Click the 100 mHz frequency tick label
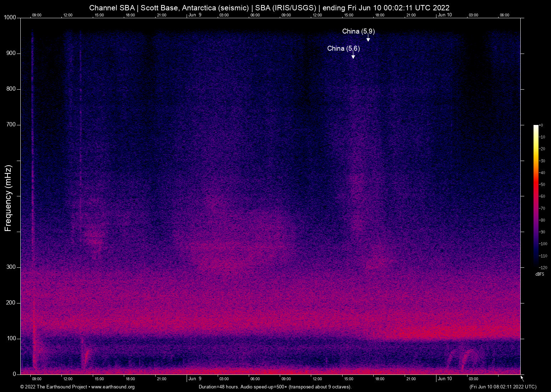The height and width of the screenshot is (392, 551). [12, 338]
